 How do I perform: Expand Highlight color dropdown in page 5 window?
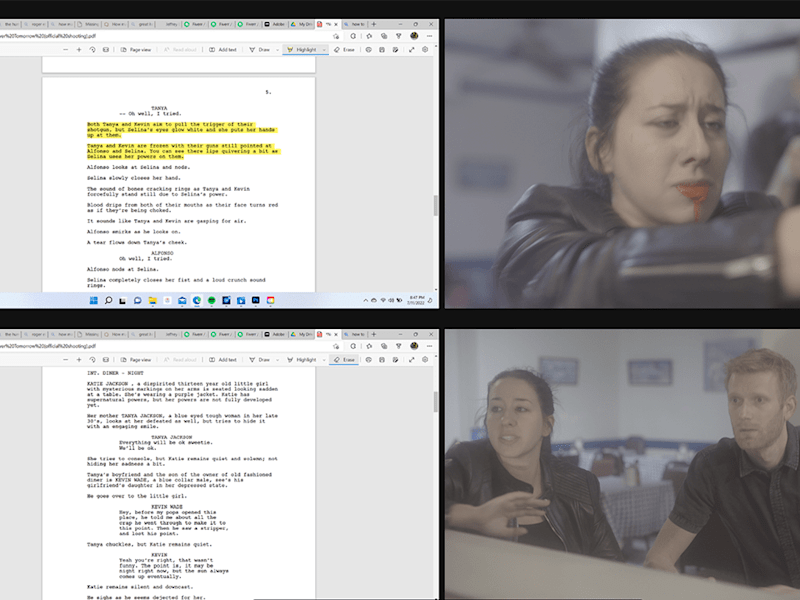point(324,49)
